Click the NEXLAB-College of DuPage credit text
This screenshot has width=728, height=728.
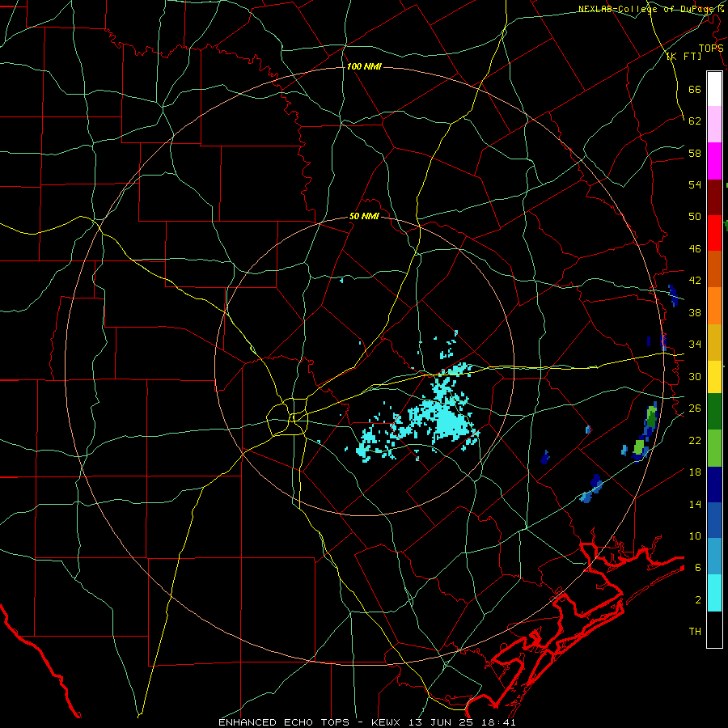(650, 9)
